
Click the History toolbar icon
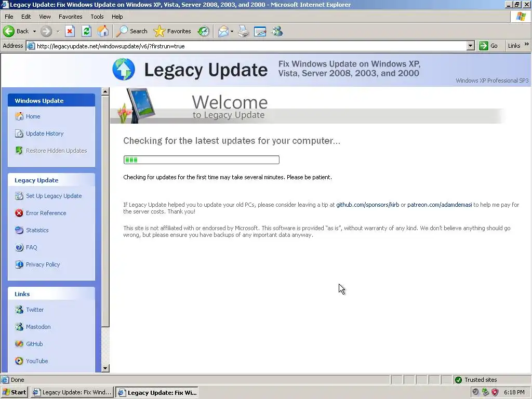(204, 31)
